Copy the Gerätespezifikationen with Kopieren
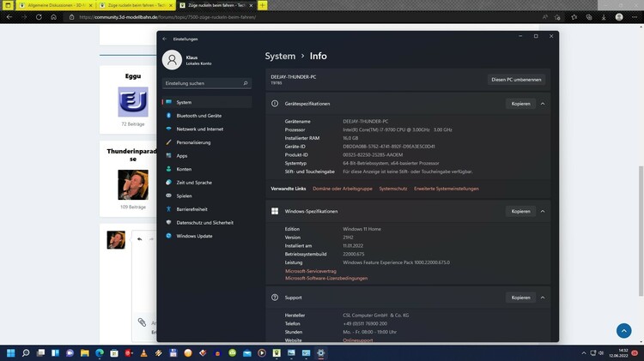The image size is (644, 361). point(520,104)
